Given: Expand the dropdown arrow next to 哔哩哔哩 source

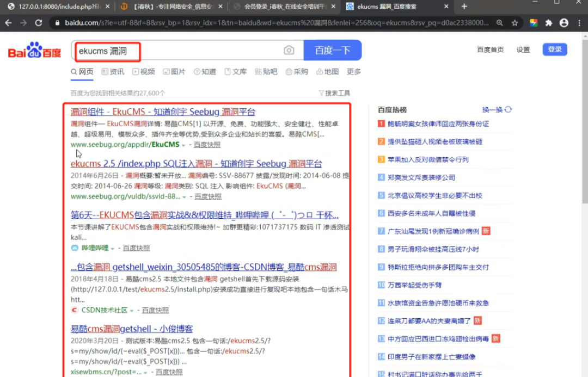Looking at the screenshot, I should (x=113, y=249).
